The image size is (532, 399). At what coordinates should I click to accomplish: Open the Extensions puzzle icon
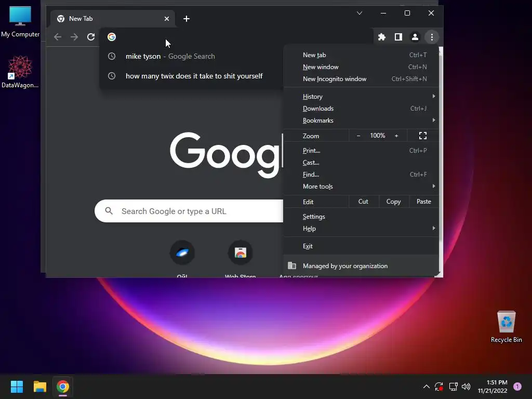(382, 37)
